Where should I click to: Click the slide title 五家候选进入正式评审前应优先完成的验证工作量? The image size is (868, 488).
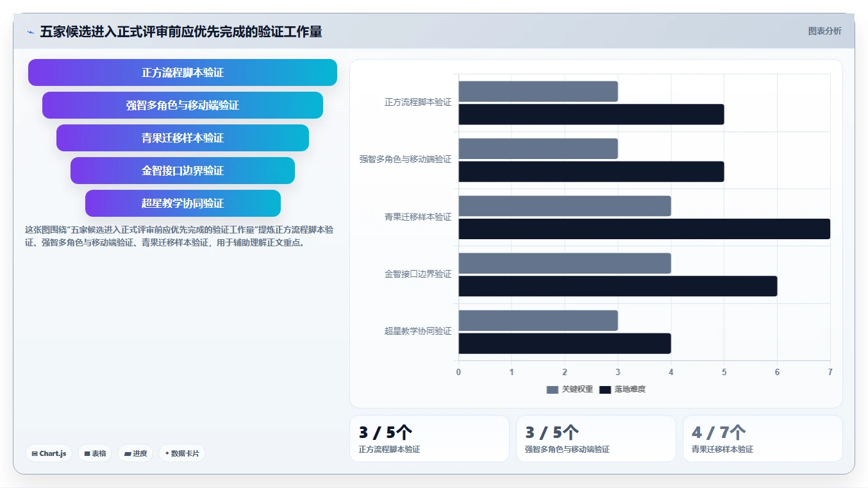181,31
